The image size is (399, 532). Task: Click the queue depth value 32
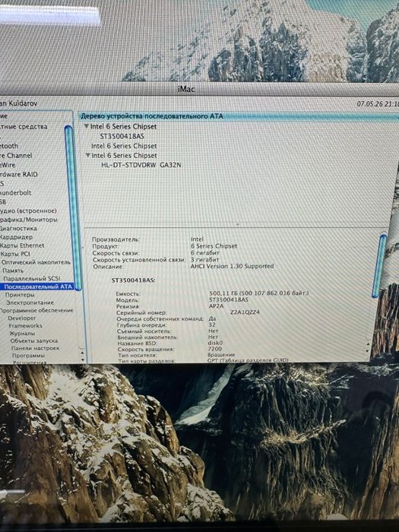[x=212, y=325]
